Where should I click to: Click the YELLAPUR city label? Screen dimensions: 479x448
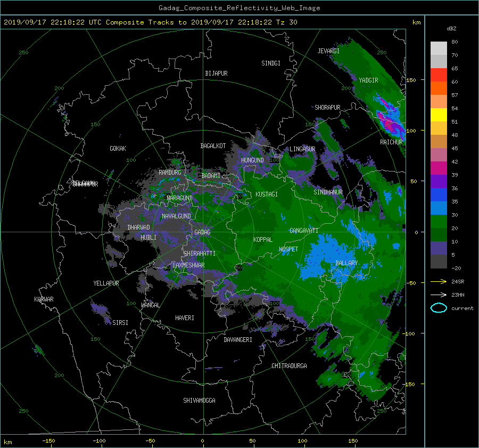coord(106,283)
